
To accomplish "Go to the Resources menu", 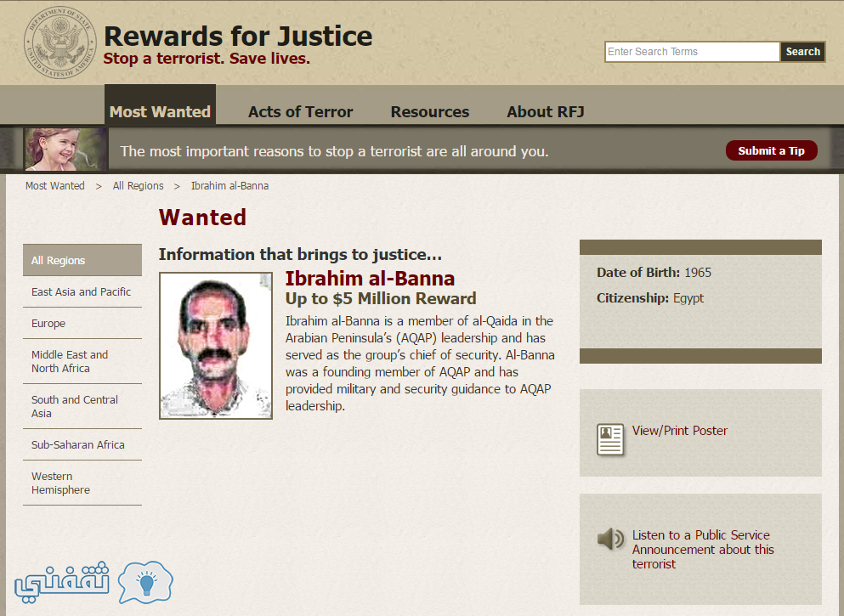I will tap(429, 111).
